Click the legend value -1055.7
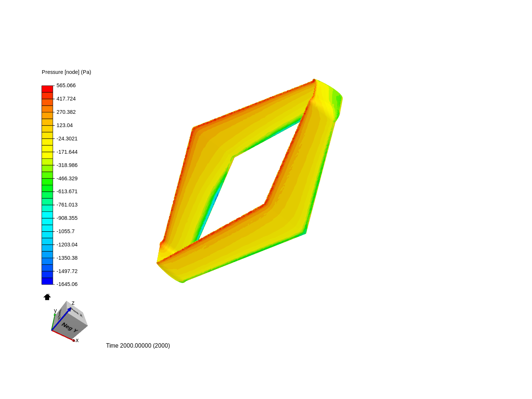The width and height of the screenshot is (532, 399). click(65, 231)
